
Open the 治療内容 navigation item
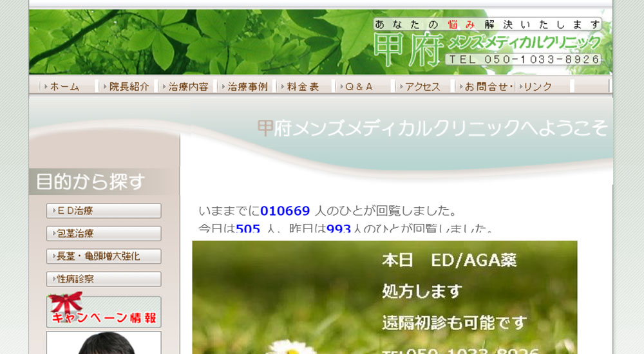point(187,87)
